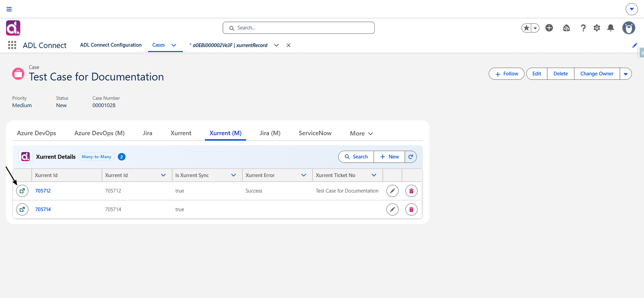The image size is (644, 298).
Task: Open the user profile avatar
Action: [629, 28]
